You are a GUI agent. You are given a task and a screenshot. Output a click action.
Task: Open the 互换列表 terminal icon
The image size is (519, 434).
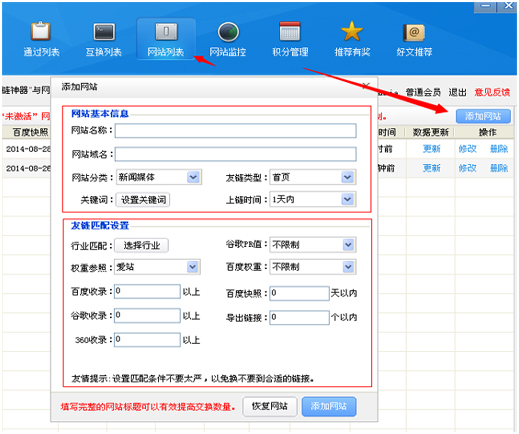point(104,32)
